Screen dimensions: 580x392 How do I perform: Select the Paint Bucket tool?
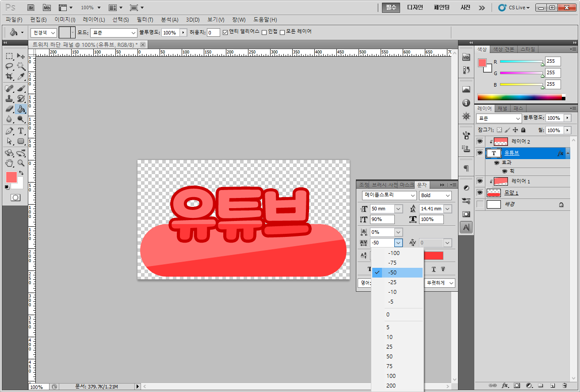click(21, 109)
